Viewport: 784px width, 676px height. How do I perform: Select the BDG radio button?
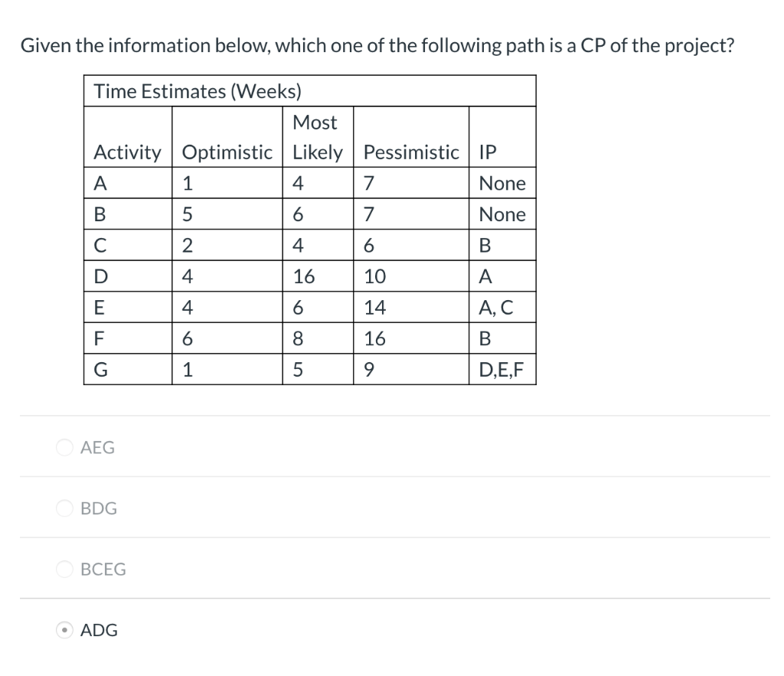tap(64, 508)
